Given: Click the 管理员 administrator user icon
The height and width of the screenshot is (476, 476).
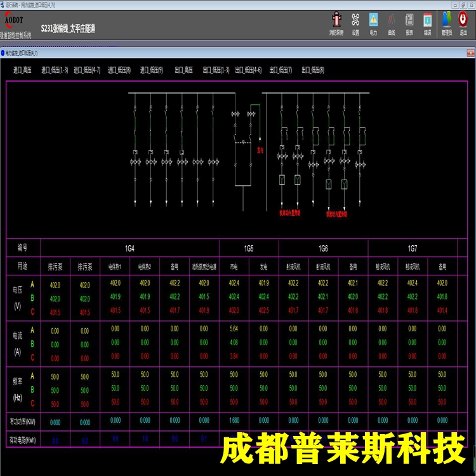Looking at the screenshot, I should [x=447, y=23].
